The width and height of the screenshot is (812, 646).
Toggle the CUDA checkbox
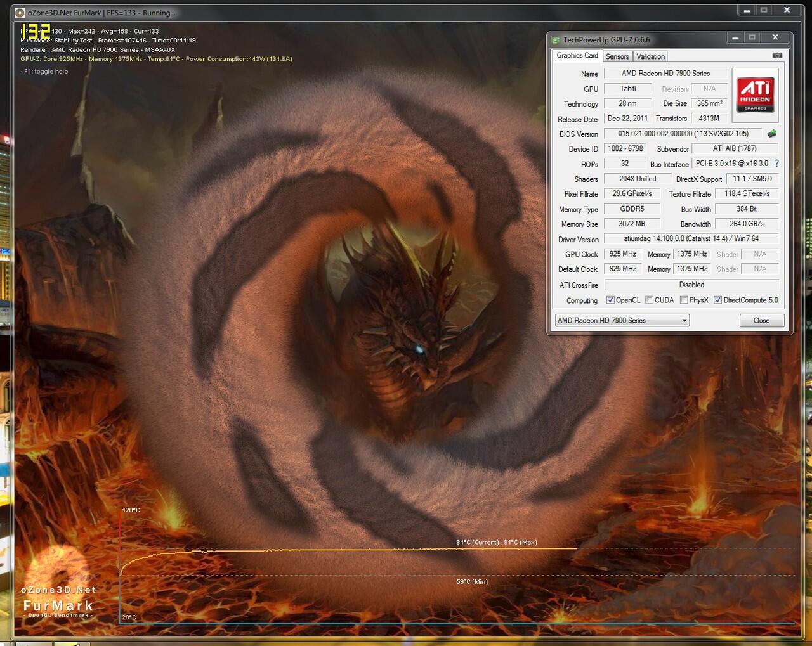click(x=649, y=300)
